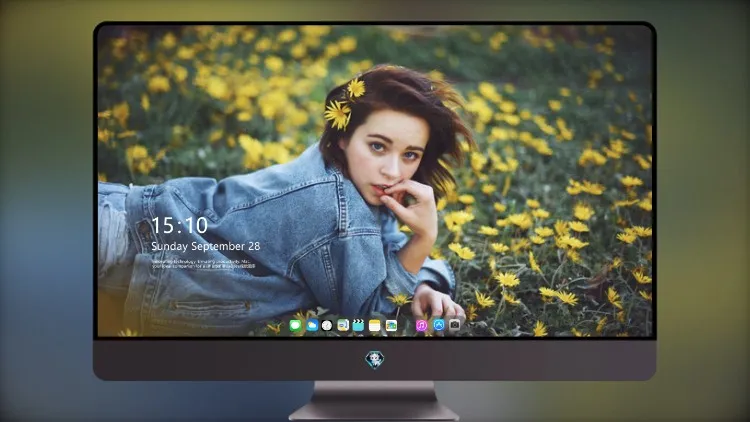750x422 pixels.
Task: Click the 15:10 clock widget
Action: coord(179,225)
